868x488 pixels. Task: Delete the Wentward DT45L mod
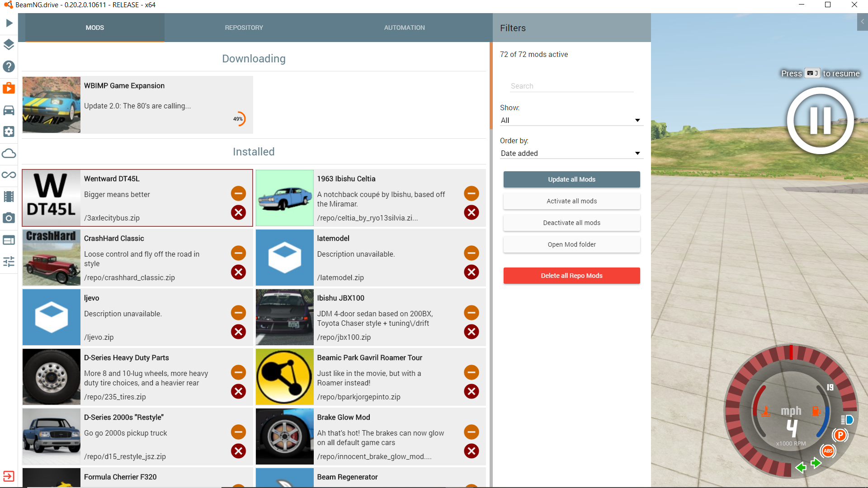(238, 212)
